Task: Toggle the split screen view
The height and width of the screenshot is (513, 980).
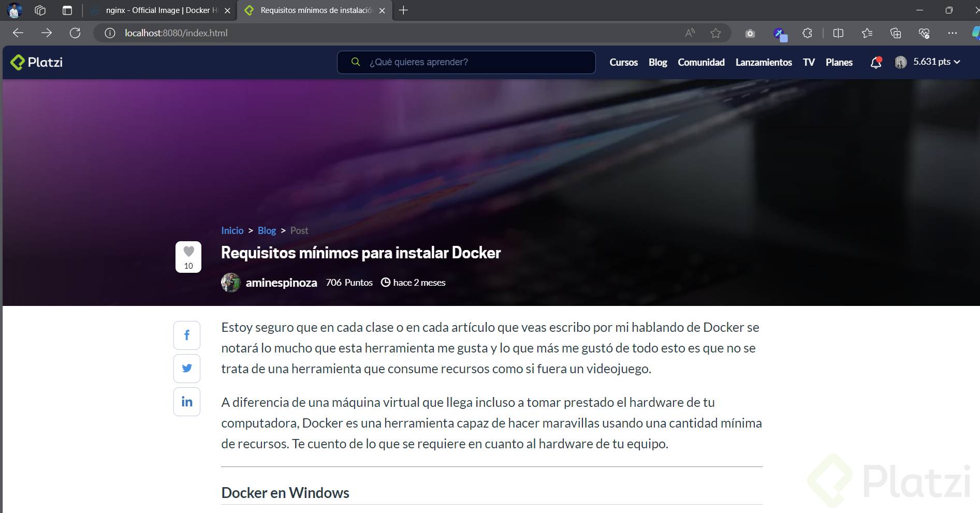Action: [x=838, y=33]
